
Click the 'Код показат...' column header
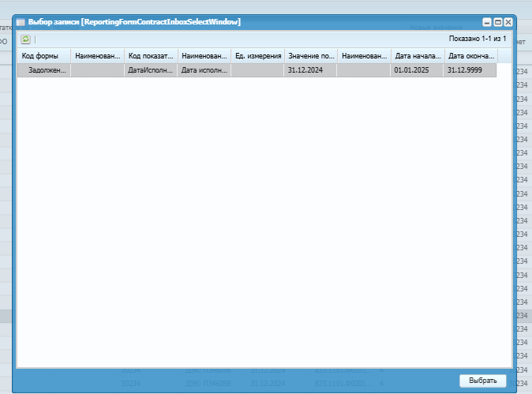tap(151, 56)
